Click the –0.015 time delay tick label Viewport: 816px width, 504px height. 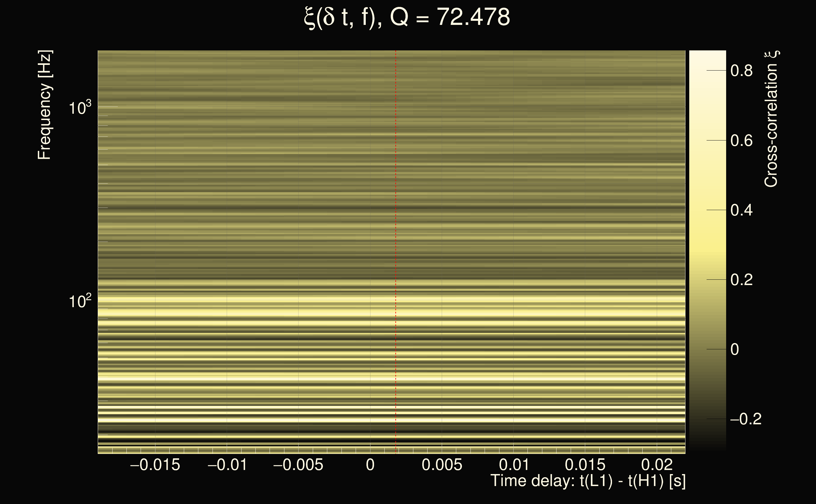[x=155, y=465]
